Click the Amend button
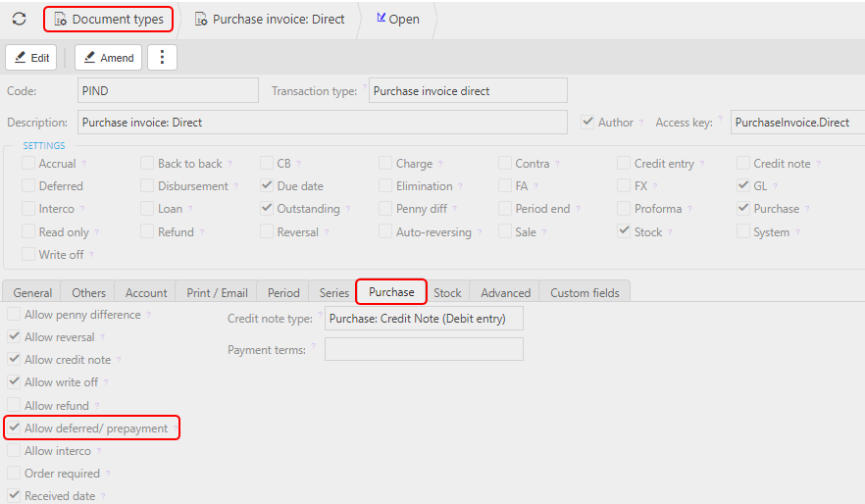 coord(108,58)
